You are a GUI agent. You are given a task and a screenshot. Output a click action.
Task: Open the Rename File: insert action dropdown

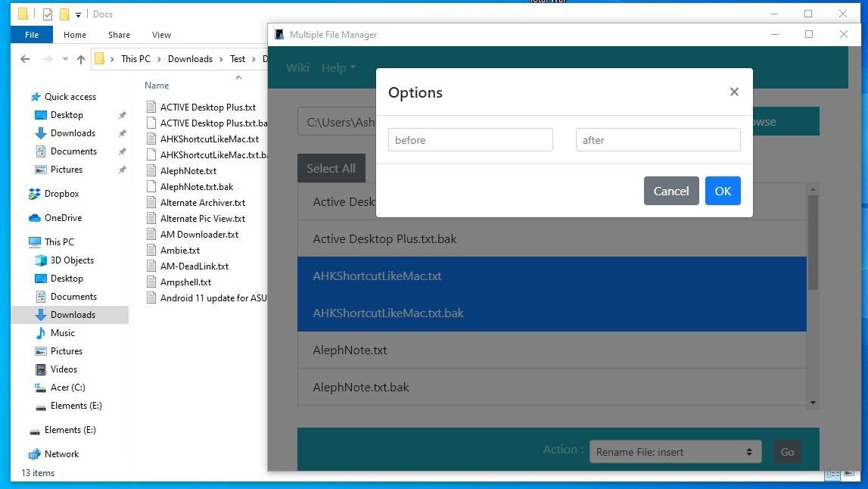coord(675,452)
